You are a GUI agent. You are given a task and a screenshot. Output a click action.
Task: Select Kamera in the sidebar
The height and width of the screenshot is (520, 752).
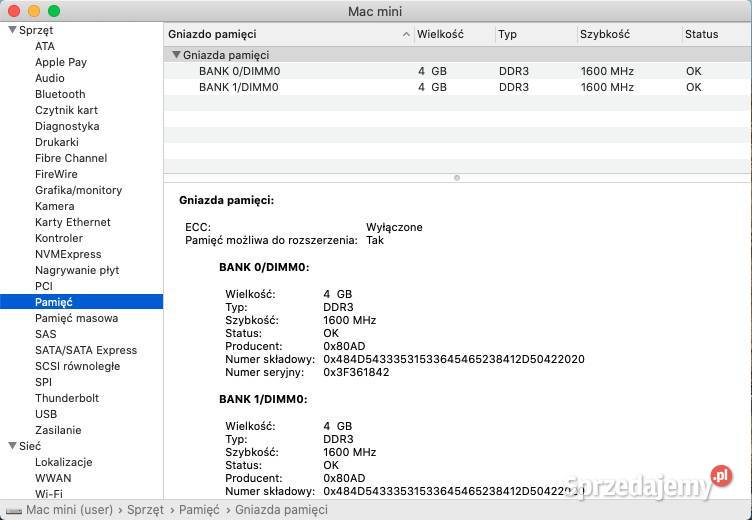pyautogui.click(x=55, y=206)
